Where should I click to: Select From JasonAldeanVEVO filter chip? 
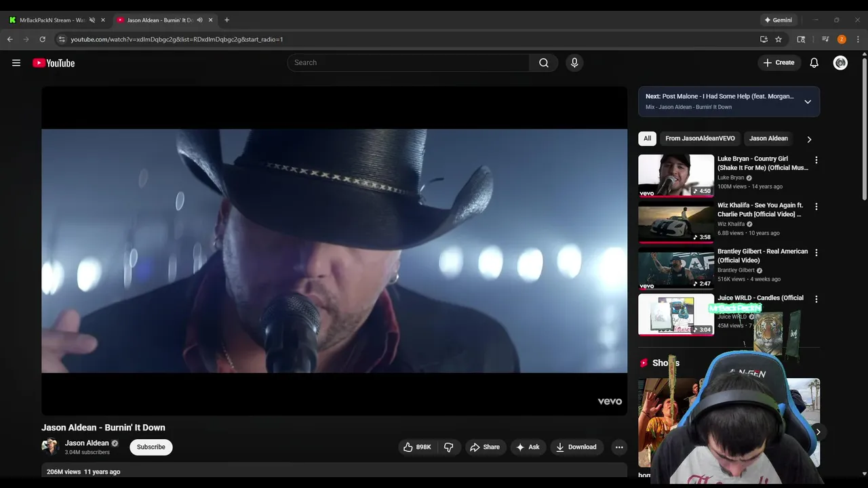[700, 138]
